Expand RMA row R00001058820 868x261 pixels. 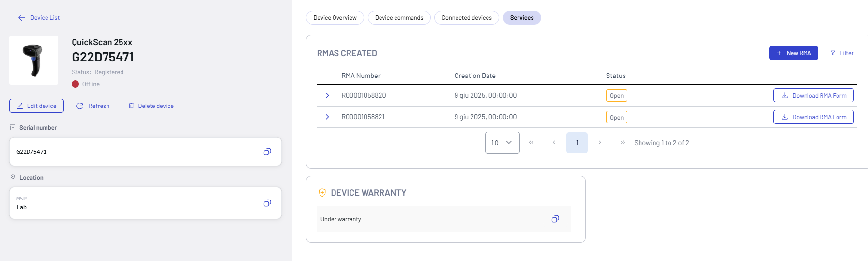pos(327,96)
